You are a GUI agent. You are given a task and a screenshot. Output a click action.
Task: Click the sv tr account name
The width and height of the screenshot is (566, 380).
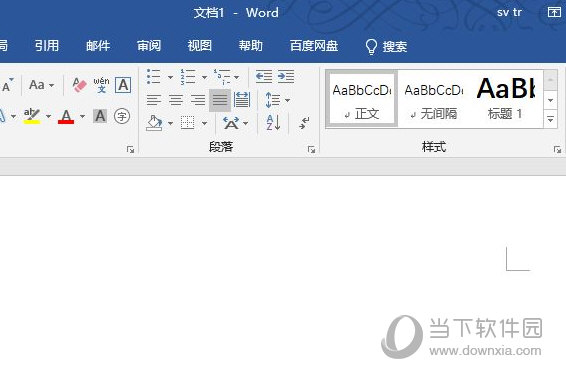[x=509, y=12]
